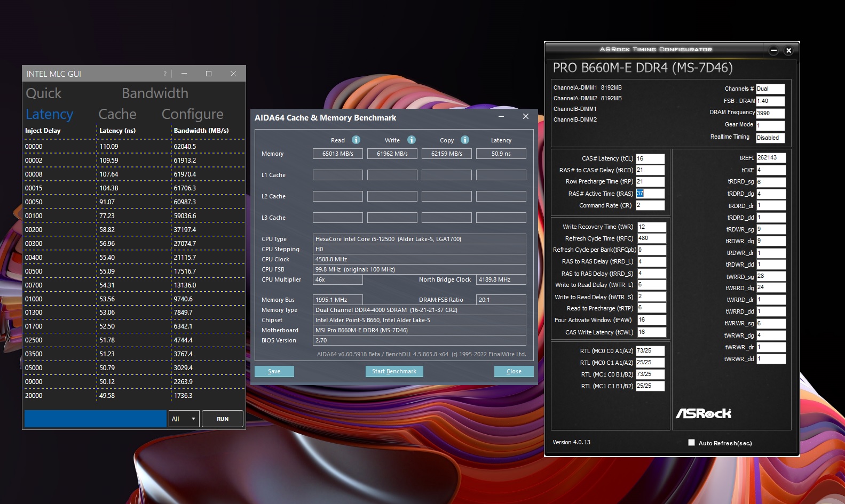The width and height of the screenshot is (845, 504).
Task: Maximize the Intel MLC GUI window
Action: point(209,74)
